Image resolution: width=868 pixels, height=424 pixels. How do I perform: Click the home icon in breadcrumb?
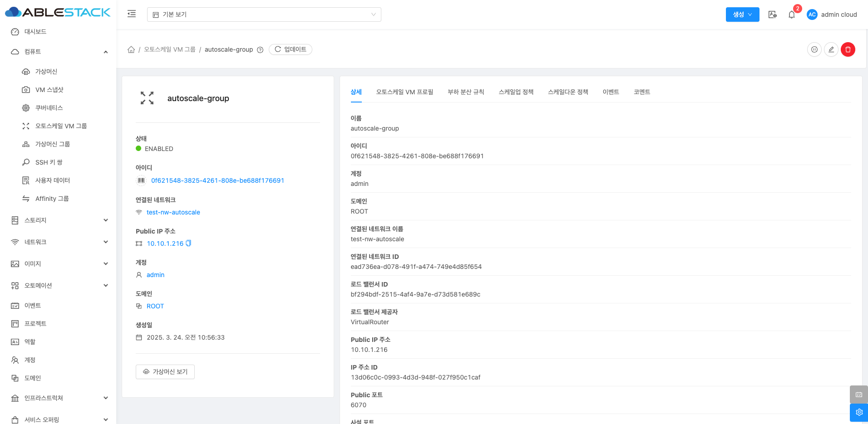(131, 49)
